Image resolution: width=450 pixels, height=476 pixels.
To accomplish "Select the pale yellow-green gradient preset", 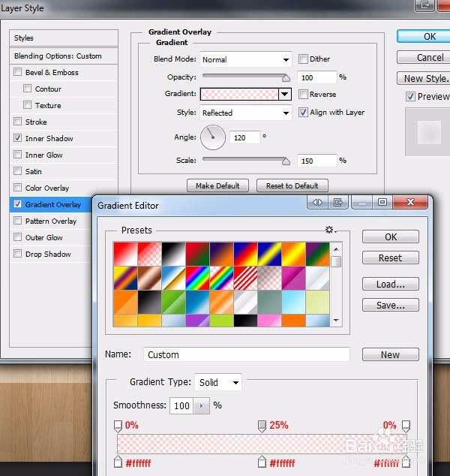I will pos(317,302).
